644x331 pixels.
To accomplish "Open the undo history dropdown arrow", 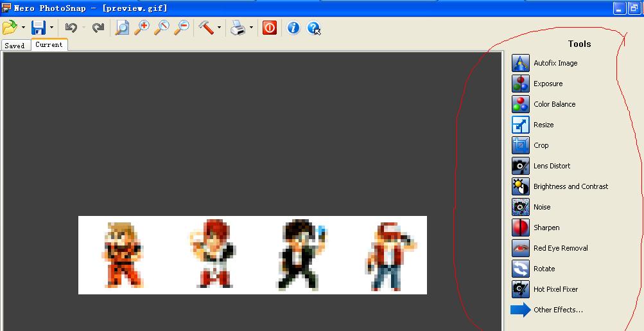I will (83, 28).
